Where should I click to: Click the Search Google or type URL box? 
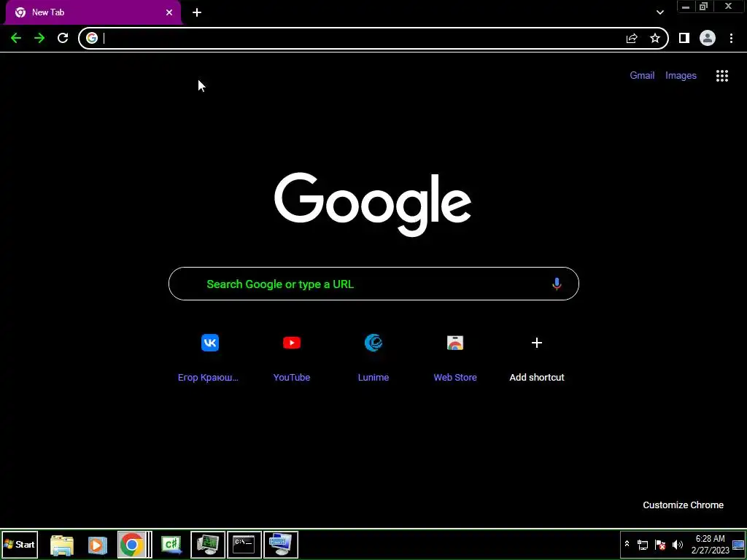click(x=373, y=284)
